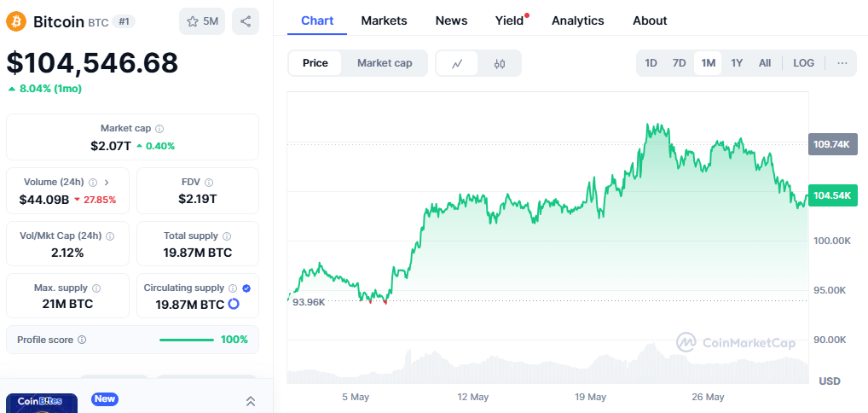
Task: Show Market cap info tooltip icon
Action: tap(159, 129)
